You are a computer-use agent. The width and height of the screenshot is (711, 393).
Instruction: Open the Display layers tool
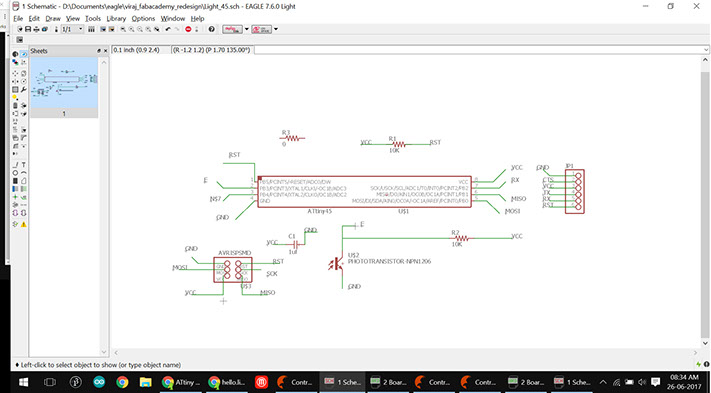click(15, 62)
